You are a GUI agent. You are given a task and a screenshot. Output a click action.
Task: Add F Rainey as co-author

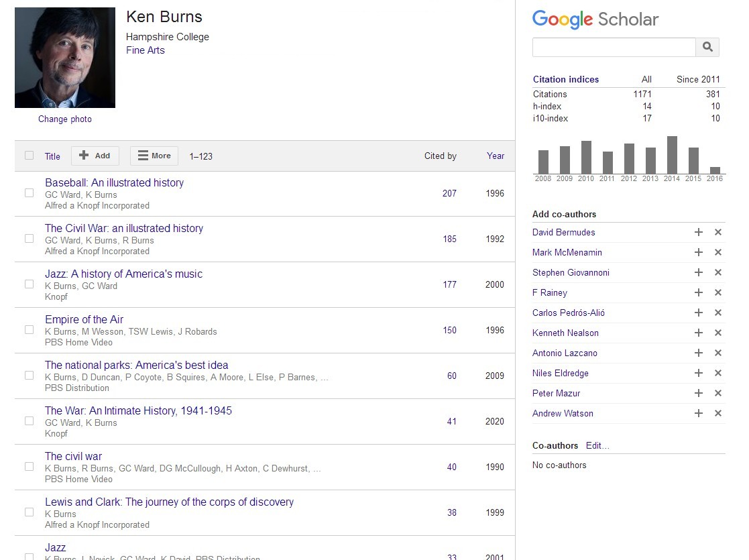[698, 292]
